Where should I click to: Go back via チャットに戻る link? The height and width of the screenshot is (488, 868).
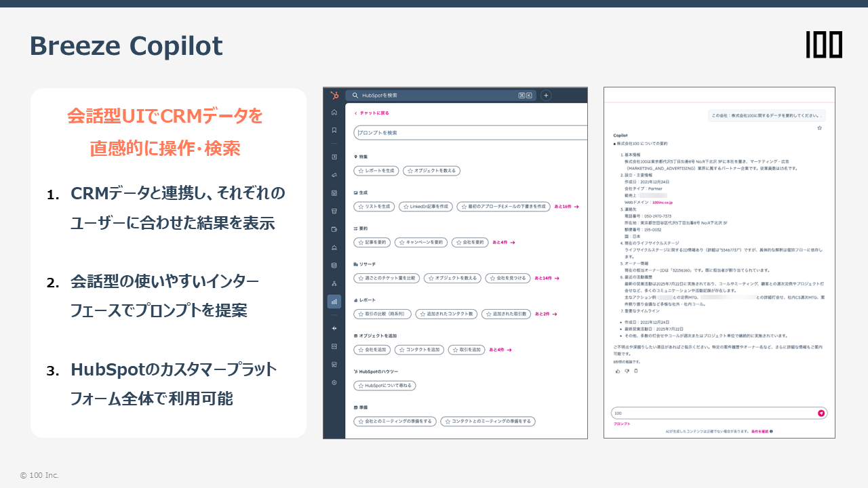pyautogui.click(x=372, y=113)
